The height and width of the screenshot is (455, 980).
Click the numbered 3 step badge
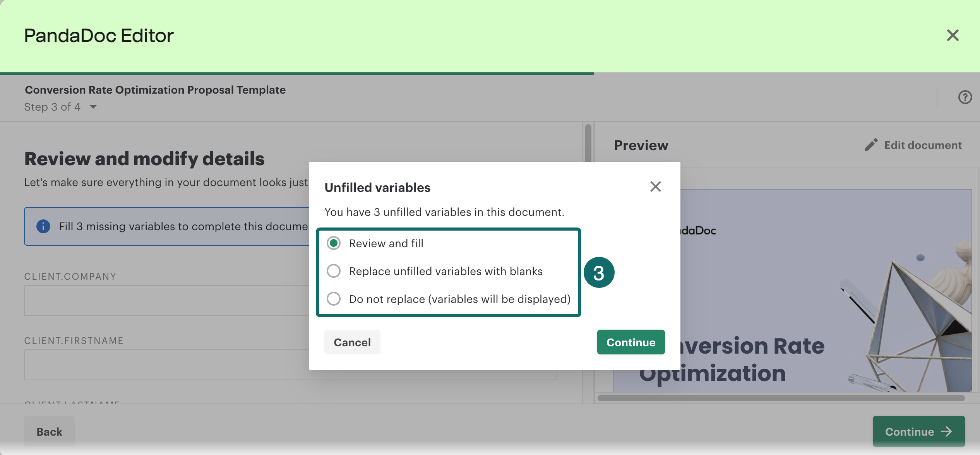[x=599, y=272]
